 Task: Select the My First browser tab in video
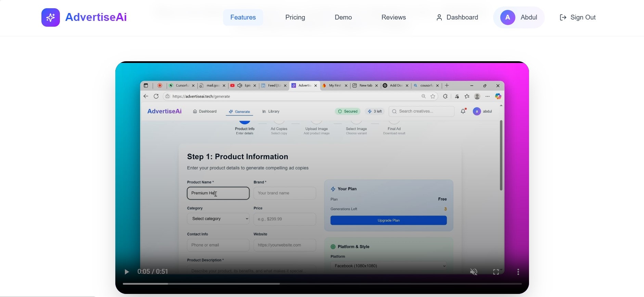(x=334, y=86)
